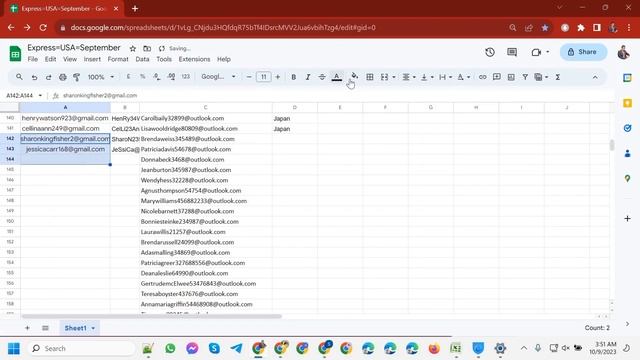
Task: Open the Search the menus magnifier tool
Action: (x=19, y=77)
